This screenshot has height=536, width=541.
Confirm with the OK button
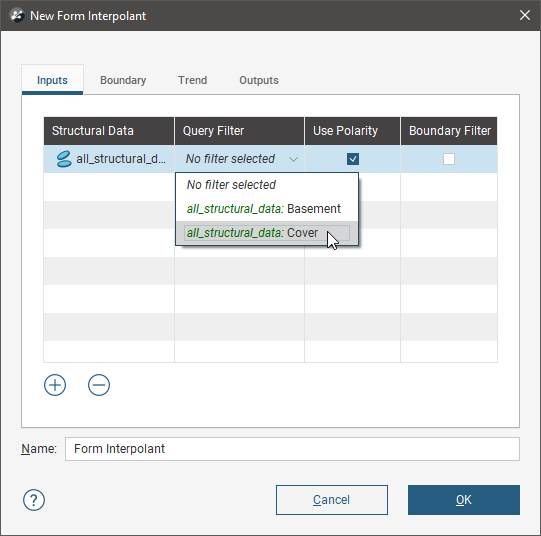pos(464,500)
